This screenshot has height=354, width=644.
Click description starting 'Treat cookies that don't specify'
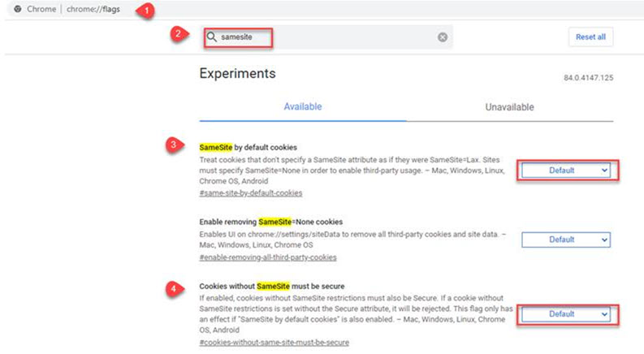click(352, 171)
